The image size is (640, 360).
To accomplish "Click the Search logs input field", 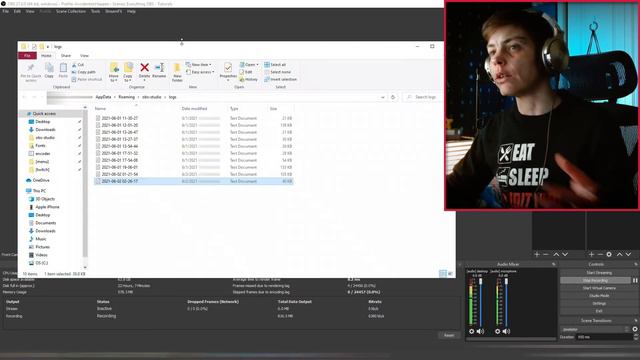I will point(422,97).
